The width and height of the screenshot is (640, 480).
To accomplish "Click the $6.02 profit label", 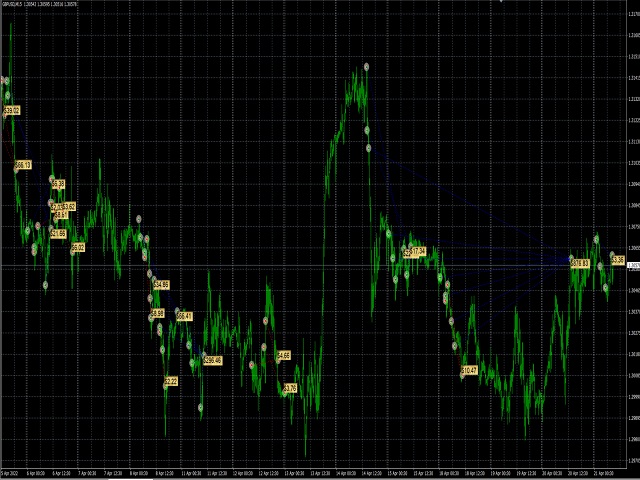I will tap(78, 247).
